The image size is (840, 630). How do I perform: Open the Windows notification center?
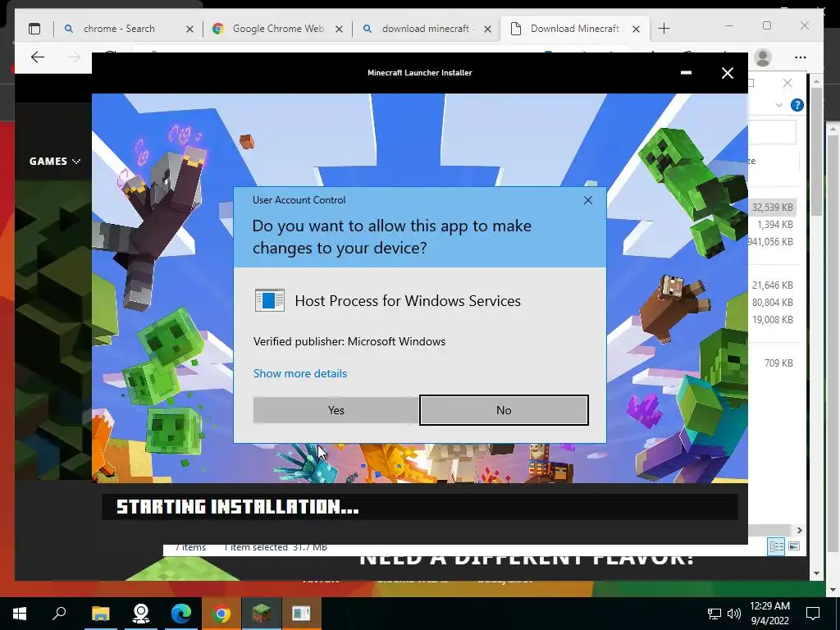(813, 614)
